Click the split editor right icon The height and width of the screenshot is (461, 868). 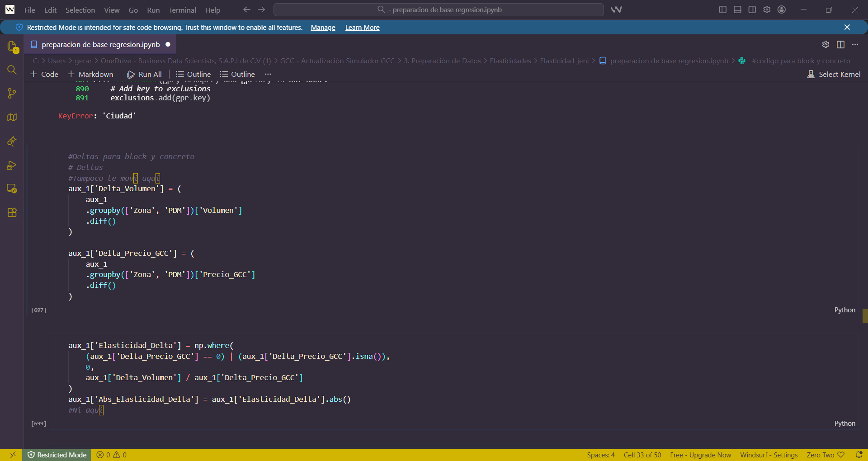840,44
